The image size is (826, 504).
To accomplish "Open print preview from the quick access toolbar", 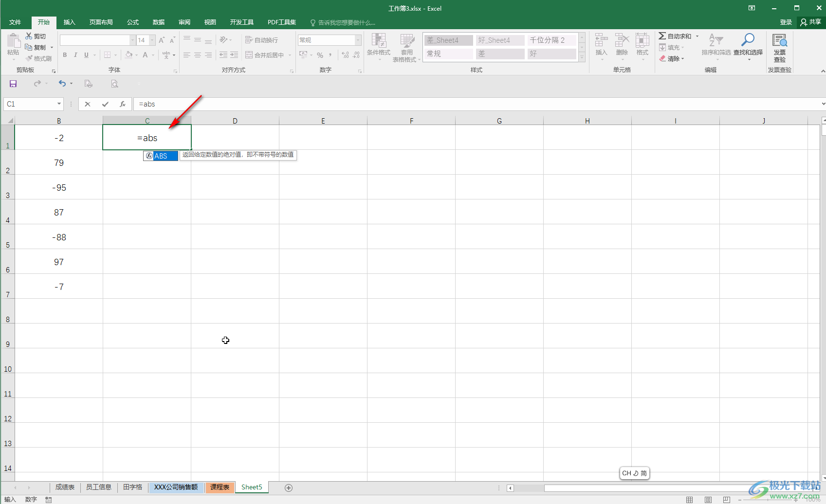I will [114, 84].
